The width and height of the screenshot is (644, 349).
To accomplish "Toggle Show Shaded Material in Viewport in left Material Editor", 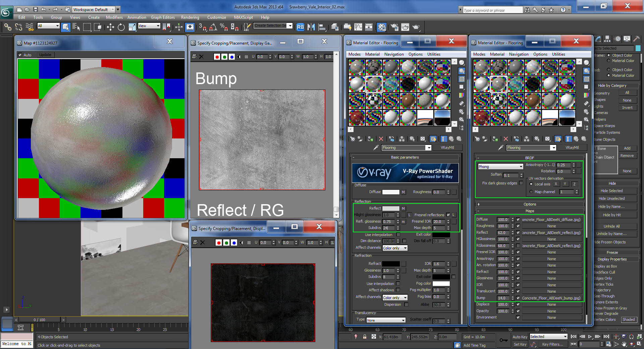I will (433, 139).
